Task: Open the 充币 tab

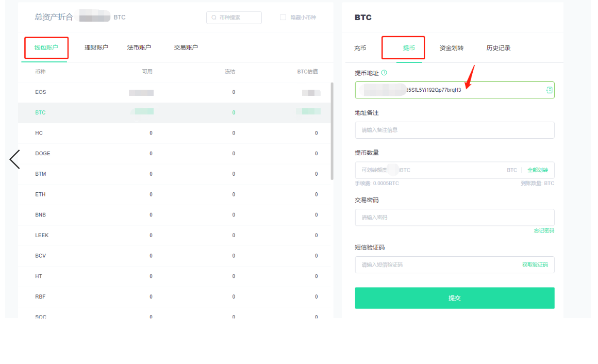Action: (x=360, y=48)
